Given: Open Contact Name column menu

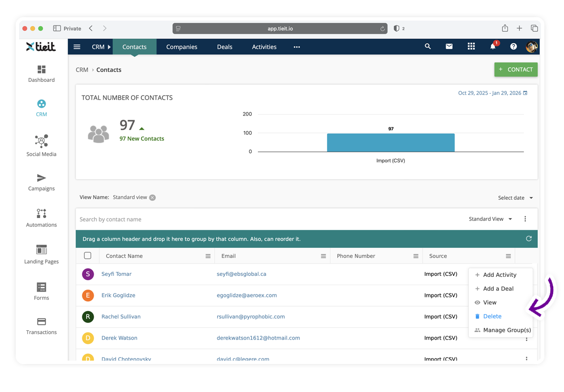Looking at the screenshot, I should pyautogui.click(x=208, y=256).
